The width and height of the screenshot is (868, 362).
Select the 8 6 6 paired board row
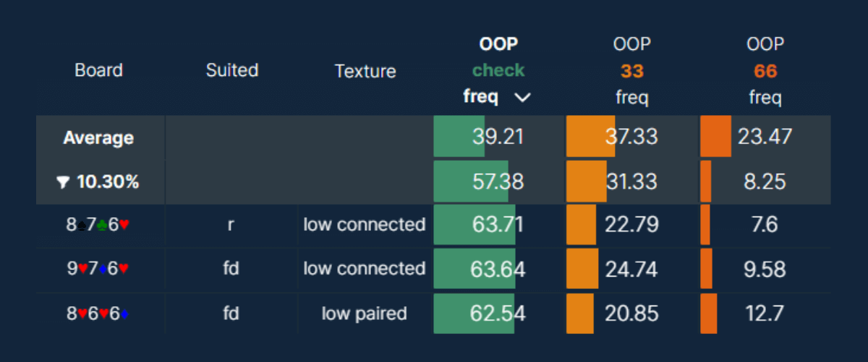point(98,313)
